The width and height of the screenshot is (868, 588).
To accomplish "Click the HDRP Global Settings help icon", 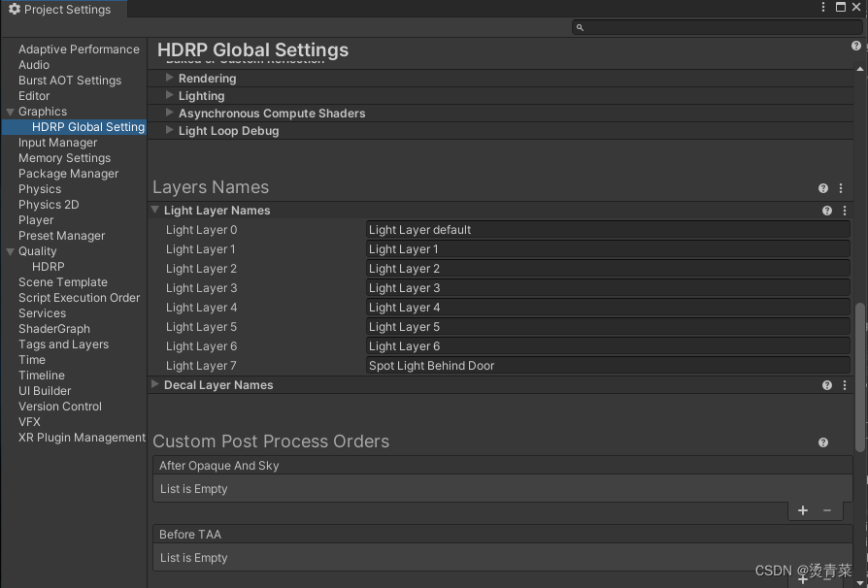I will tap(855, 45).
